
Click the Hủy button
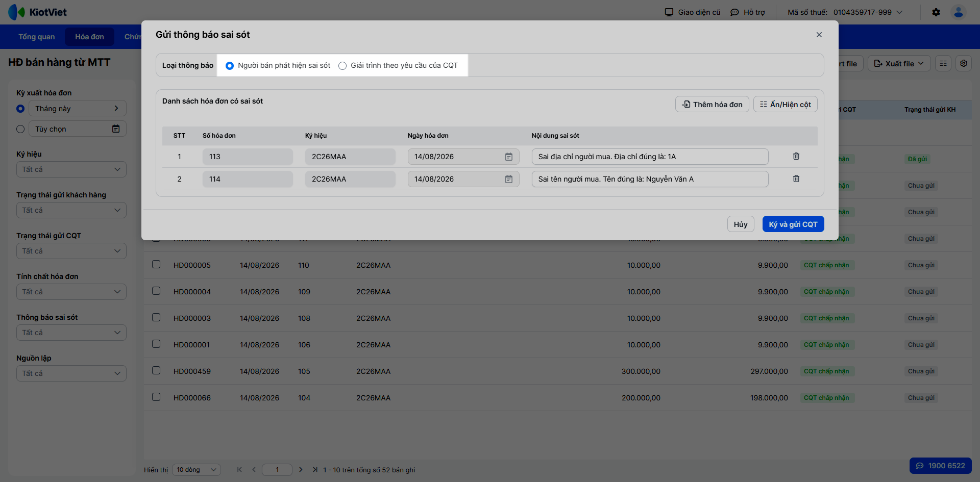pos(741,224)
